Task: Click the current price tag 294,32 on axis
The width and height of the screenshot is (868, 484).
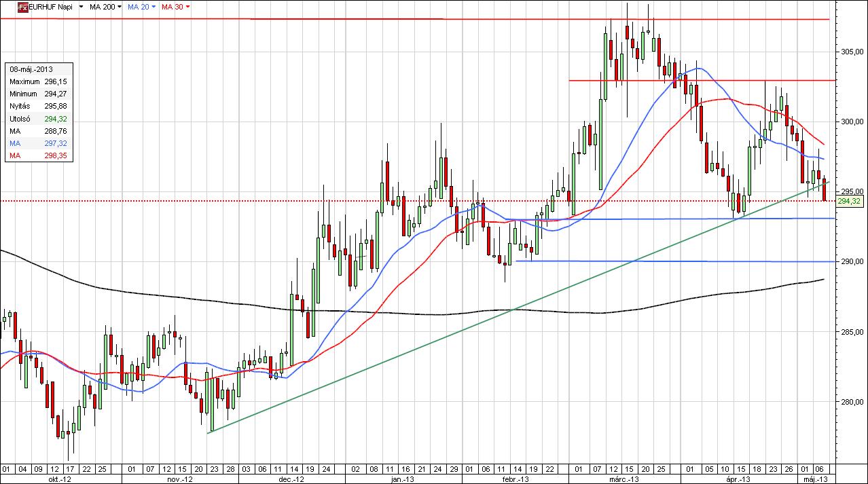Action: pyautogui.click(x=849, y=202)
